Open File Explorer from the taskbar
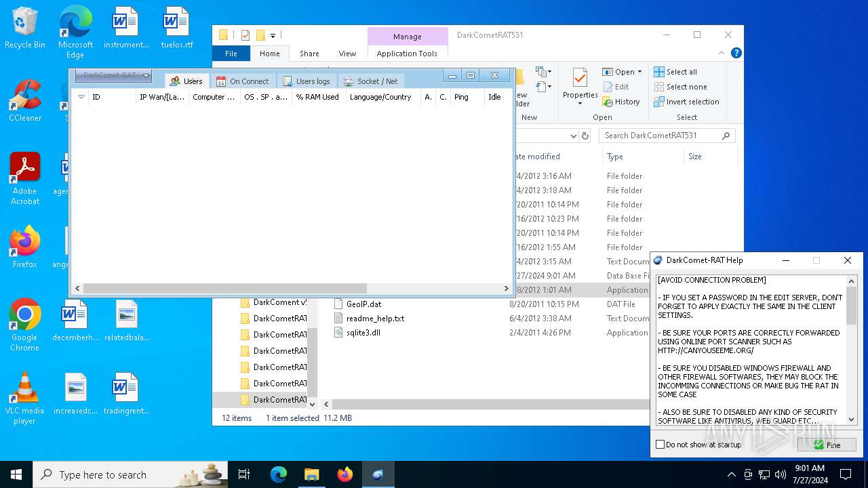868x488 pixels. [x=311, y=474]
